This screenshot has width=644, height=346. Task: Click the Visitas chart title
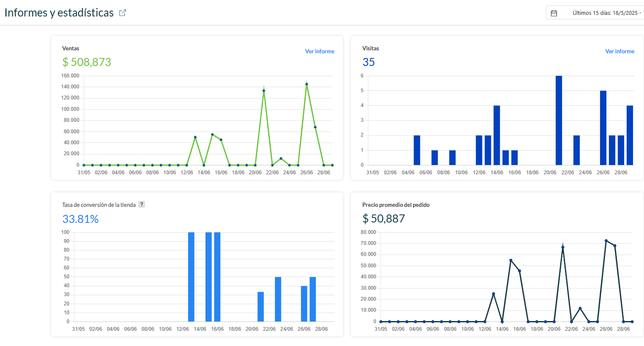coord(371,48)
